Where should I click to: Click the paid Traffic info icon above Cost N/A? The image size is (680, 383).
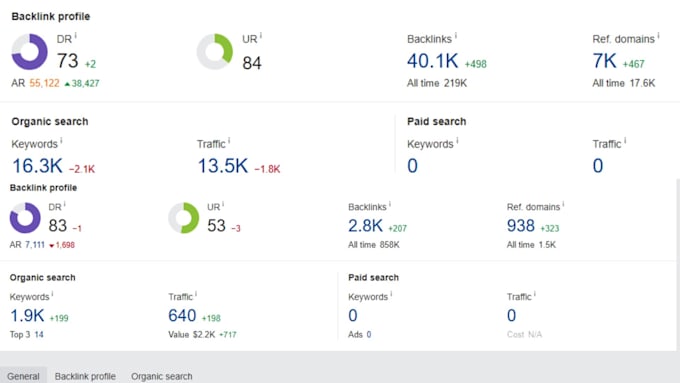coord(535,294)
